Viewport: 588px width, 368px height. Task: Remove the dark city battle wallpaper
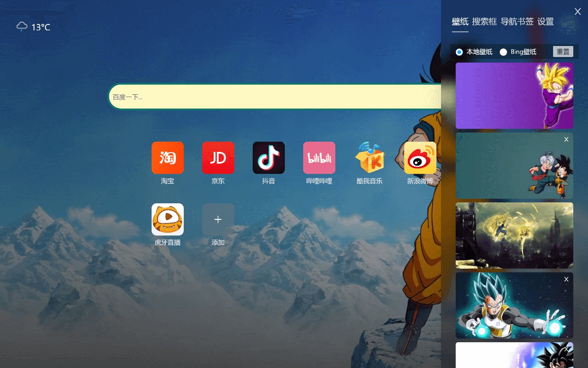[566, 209]
